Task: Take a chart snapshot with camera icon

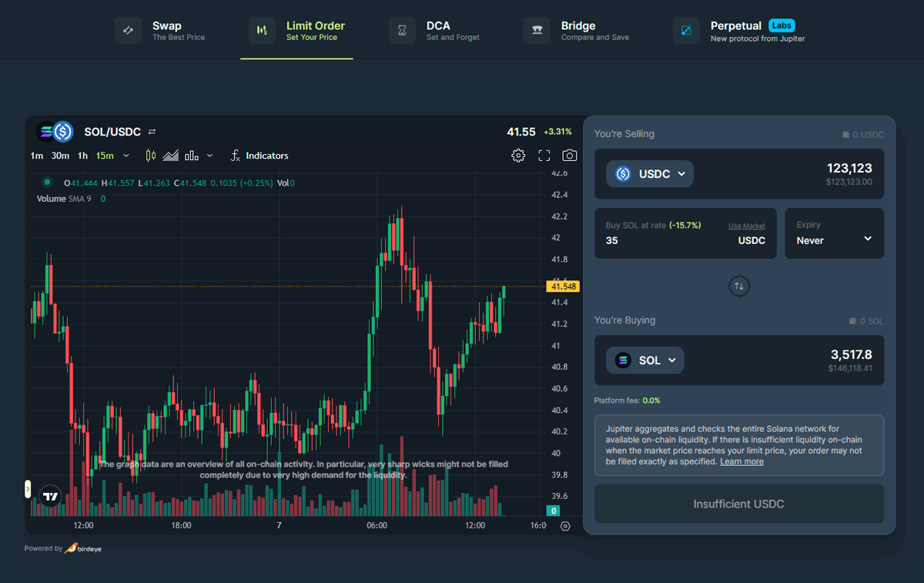Action: (569, 156)
